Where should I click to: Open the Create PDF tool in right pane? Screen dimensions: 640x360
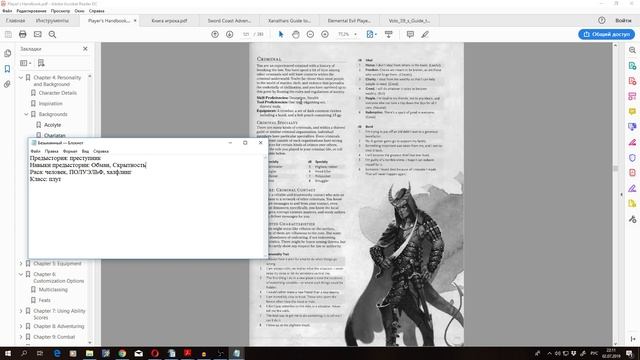[632, 81]
